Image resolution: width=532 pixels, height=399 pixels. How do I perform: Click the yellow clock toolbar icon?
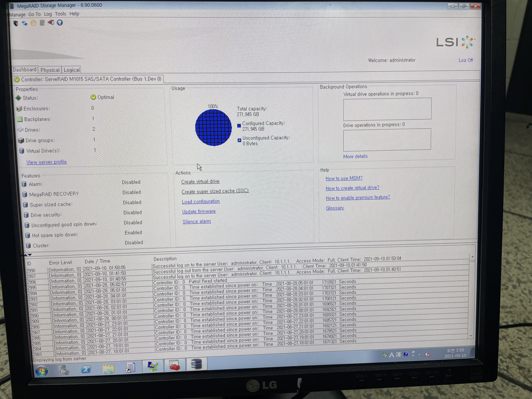(34, 23)
